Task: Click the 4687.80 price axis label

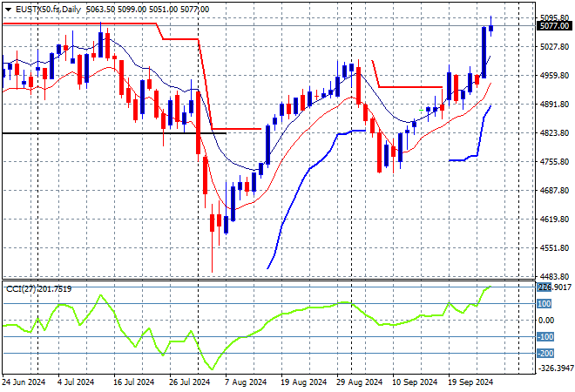Action: click(x=553, y=191)
